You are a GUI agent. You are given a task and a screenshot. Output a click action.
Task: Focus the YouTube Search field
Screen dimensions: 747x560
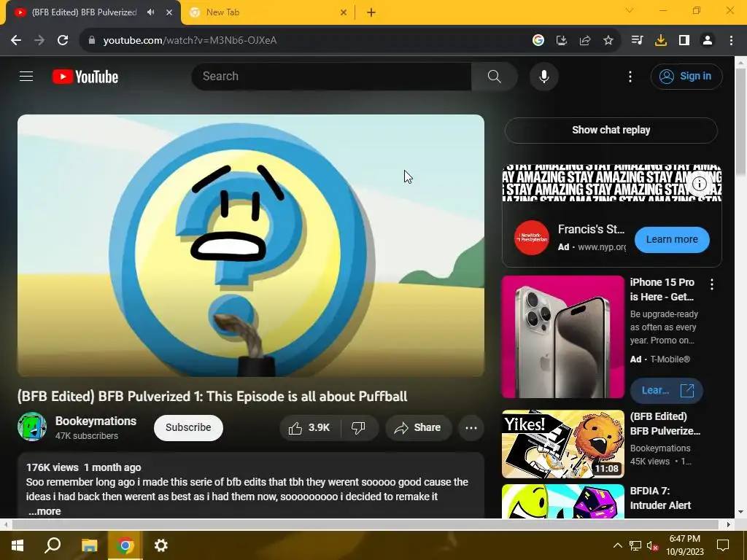[x=332, y=76]
